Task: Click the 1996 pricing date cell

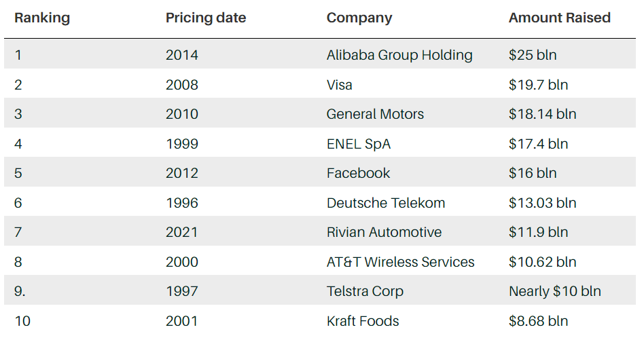Action: click(x=182, y=203)
